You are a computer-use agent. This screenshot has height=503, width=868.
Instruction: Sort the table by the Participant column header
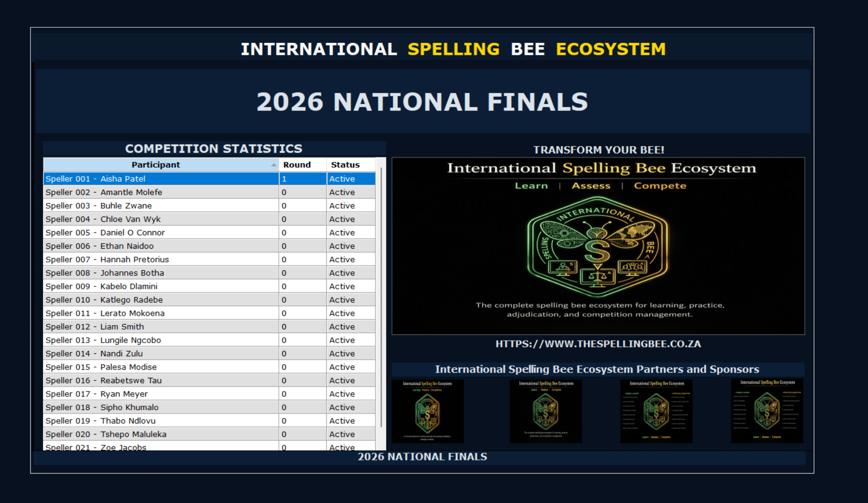click(x=161, y=165)
